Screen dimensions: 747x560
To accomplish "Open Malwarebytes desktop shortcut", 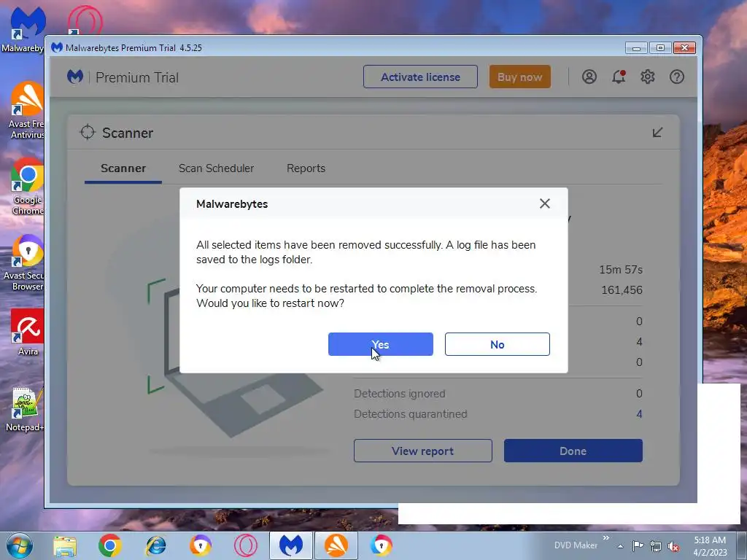I will pyautogui.click(x=23, y=29).
